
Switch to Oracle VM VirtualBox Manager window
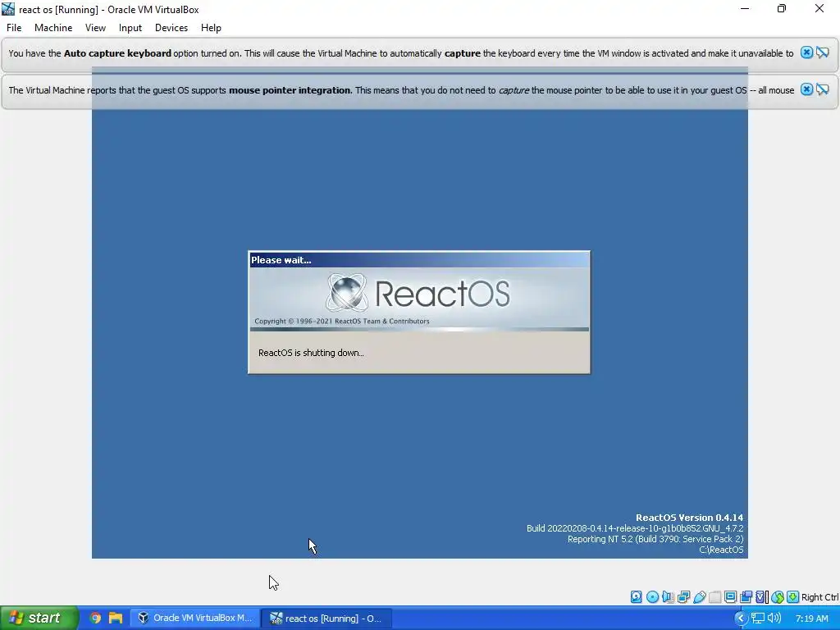(195, 618)
